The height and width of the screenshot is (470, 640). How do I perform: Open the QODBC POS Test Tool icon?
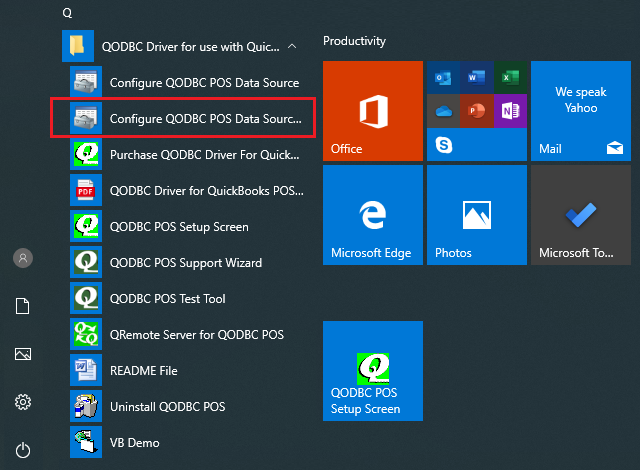(x=86, y=298)
